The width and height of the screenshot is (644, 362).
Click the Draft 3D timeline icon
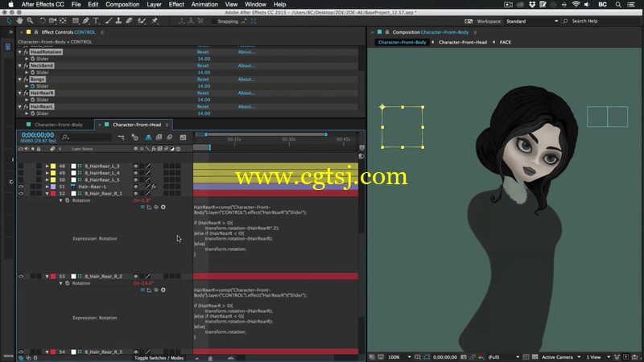[134, 138]
